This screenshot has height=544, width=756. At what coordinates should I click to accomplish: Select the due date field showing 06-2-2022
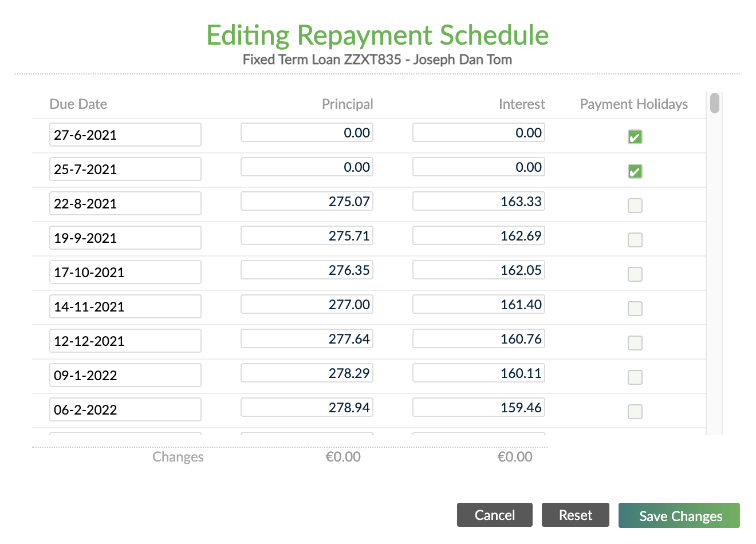[x=125, y=409]
